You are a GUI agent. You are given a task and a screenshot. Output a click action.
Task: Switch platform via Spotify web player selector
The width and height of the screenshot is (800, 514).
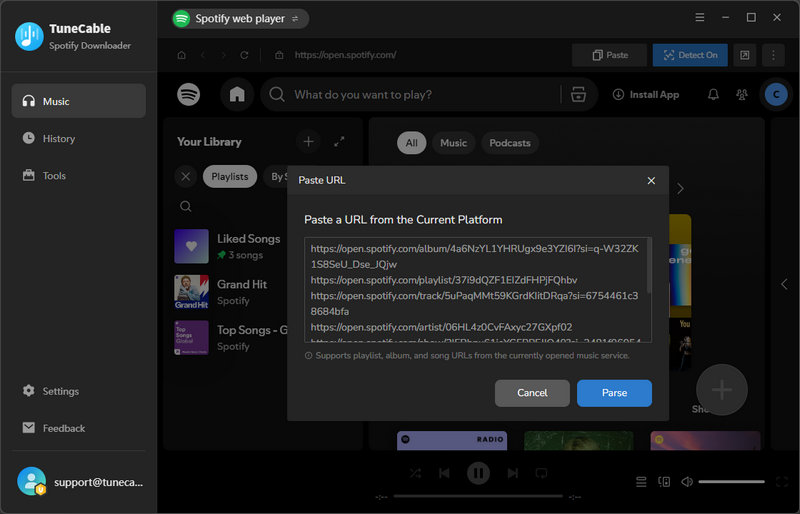[x=240, y=19]
